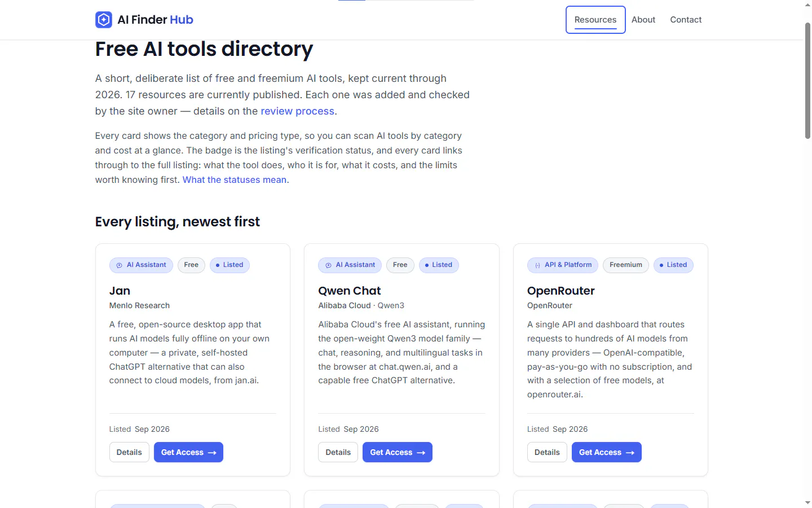Select the Freemium badge on OpenRouter card
812x508 pixels.
(x=626, y=265)
